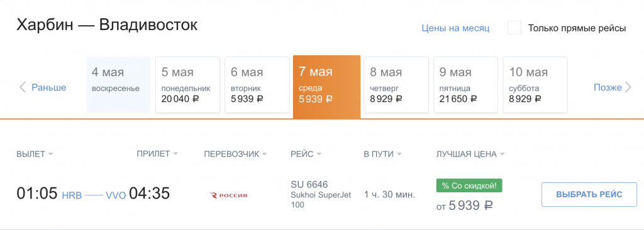Open Цены на месяц link

[x=455, y=28]
